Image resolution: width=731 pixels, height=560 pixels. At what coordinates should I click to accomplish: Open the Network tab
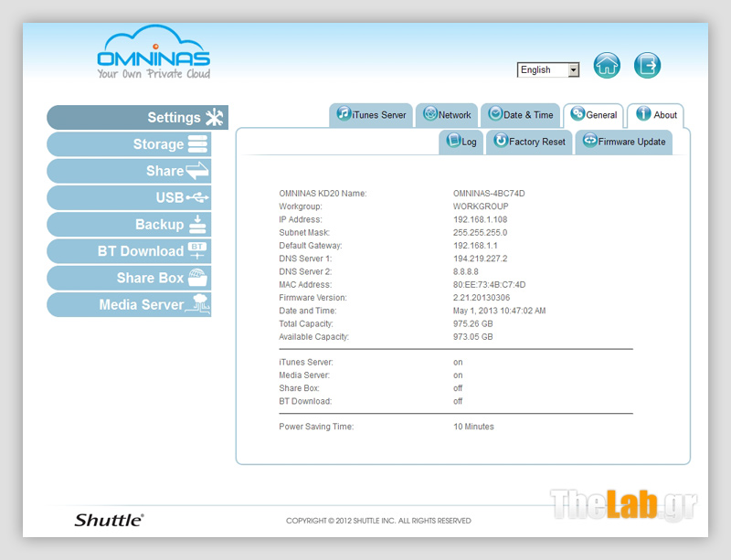click(447, 115)
